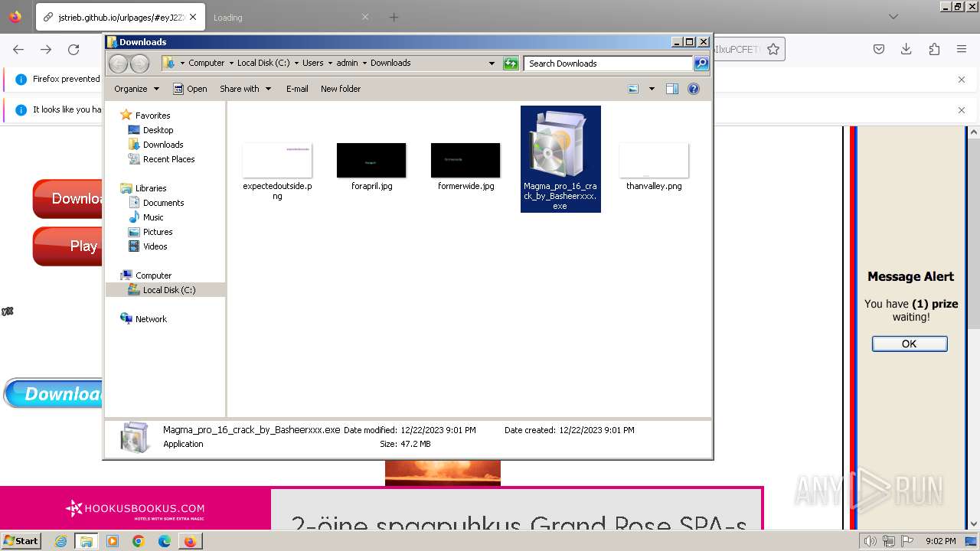Screen dimensions: 980x551
Task: Launch Internet Explorer from taskbar
Action: (x=61, y=541)
